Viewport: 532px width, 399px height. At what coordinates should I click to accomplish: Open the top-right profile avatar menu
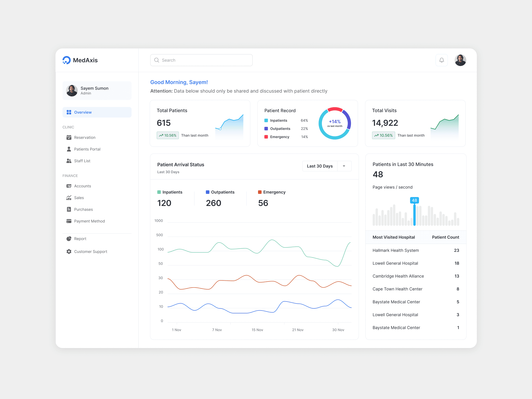coord(460,60)
